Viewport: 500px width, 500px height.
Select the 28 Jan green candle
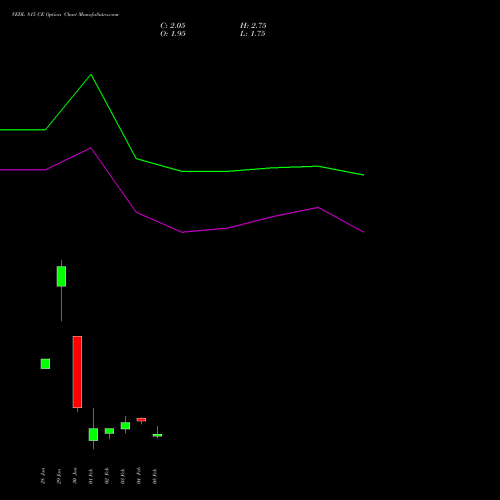pyautogui.click(x=45, y=364)
